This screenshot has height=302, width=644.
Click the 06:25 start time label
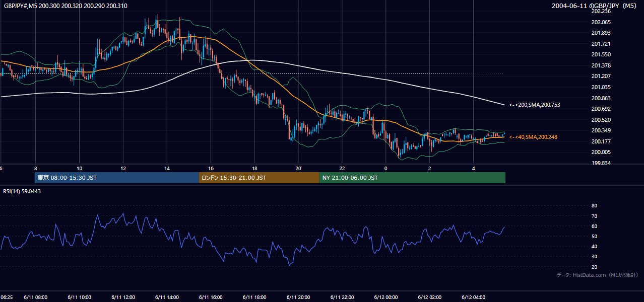[x=7, y=297]
